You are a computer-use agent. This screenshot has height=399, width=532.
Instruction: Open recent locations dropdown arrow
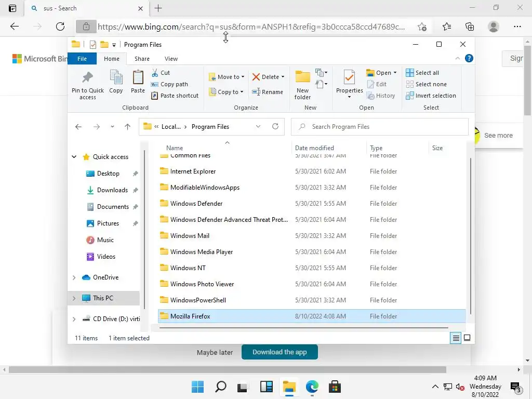[112, 127]
